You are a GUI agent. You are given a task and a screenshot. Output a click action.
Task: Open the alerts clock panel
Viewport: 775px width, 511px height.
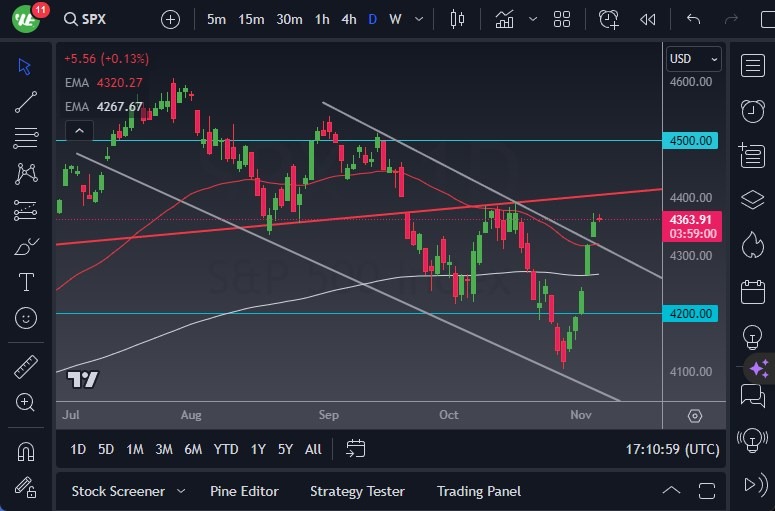752,110
